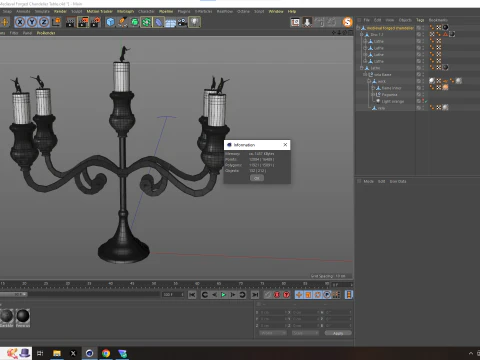Click the download arrow toolbar icon
Image resolution: width=480 pixels, height=360 pixels.
click(x=307, y=22)
